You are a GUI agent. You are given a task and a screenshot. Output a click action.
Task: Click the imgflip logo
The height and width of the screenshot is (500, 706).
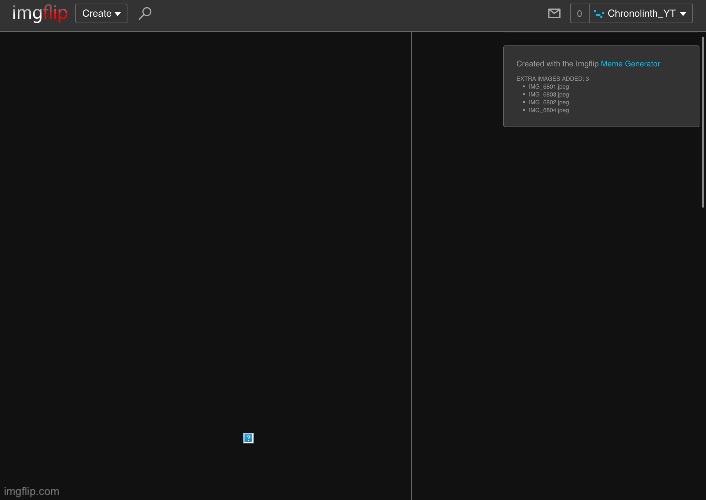coord(39,14)
